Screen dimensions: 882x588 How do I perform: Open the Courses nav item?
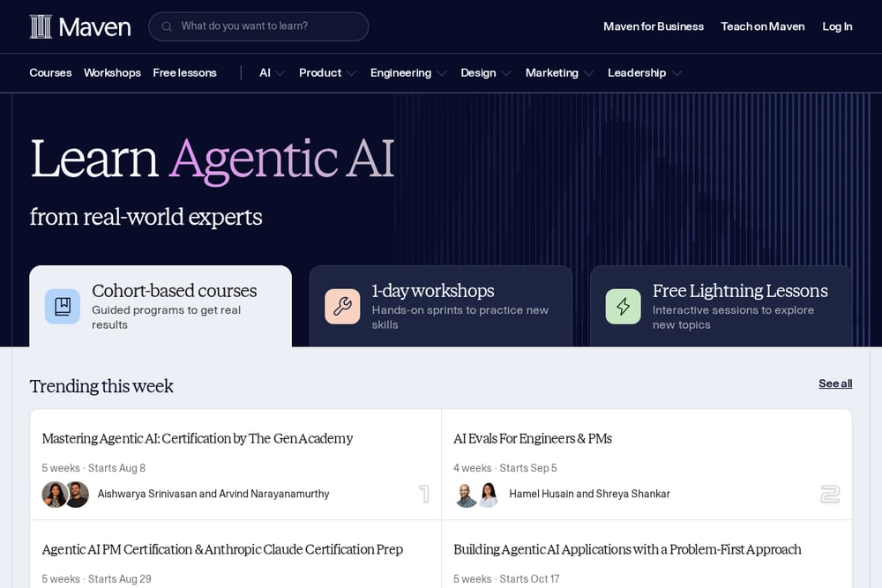pyautogui.click(x=50, y=73)
